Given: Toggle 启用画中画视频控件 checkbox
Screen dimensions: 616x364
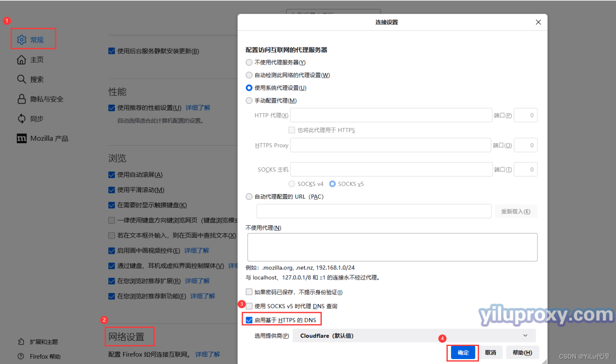Looking at the screenshot, I should [x=112, y=250].
